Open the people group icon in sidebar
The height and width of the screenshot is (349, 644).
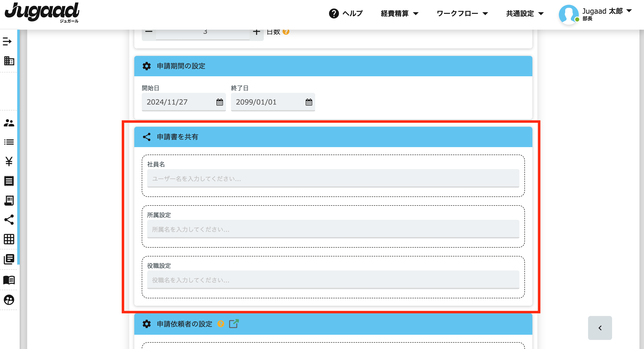(x=9, y=123)
